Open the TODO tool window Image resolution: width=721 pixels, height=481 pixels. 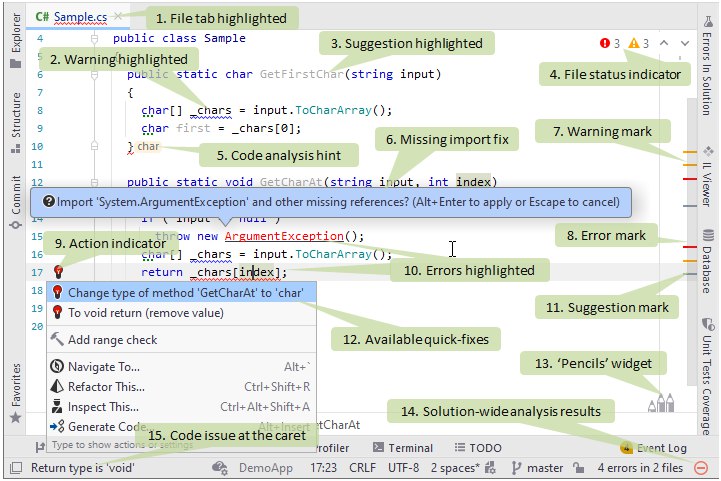tap(477, 448)
